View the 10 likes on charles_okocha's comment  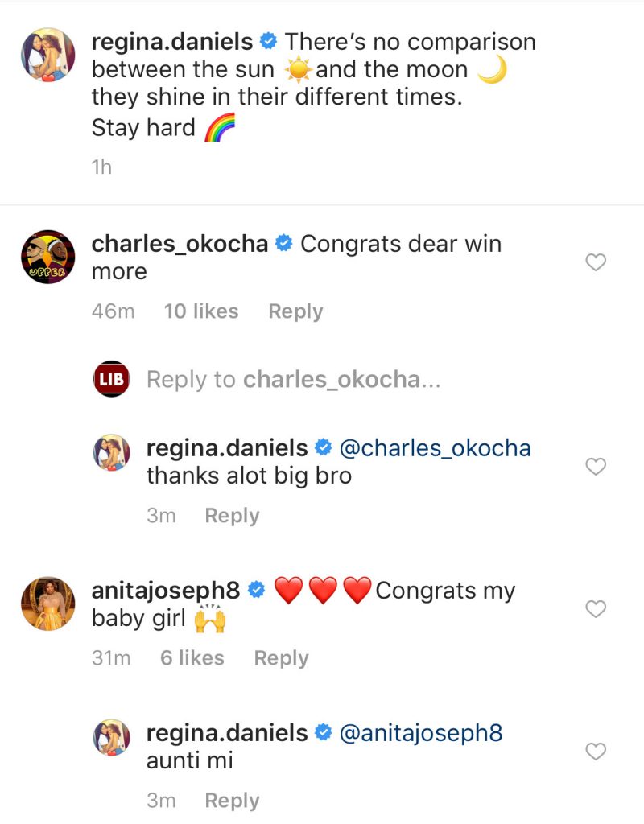coord(201,311)
